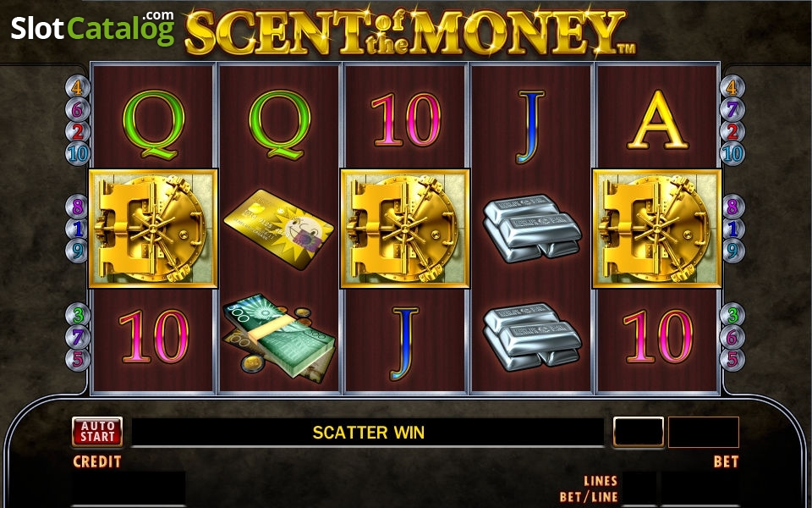Click the green Q on the first reel
Image resolution: width=812 pixels, height=508 pixels.
click(x=153, y=124)
